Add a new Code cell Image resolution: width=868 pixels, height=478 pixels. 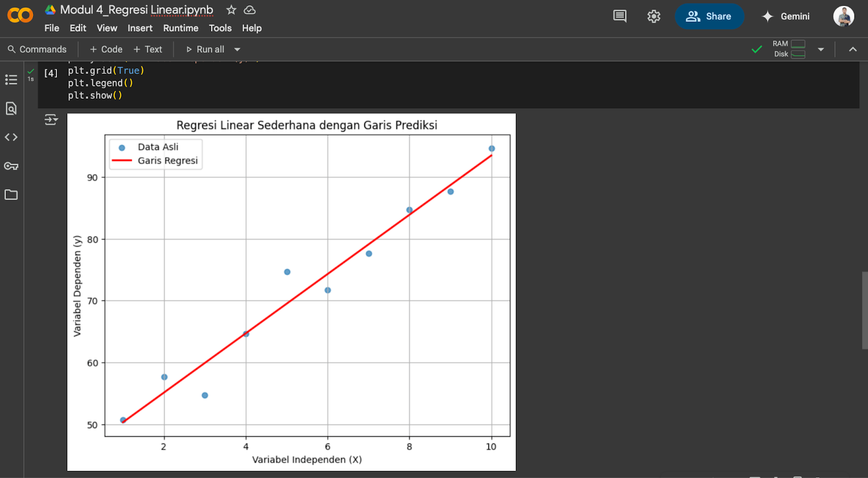pyautogui.click(x=106, y=49)
